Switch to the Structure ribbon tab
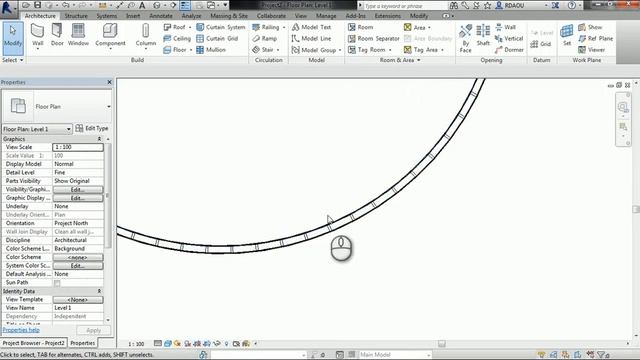The width and height of the screenshot is (640, 360). 76,16
